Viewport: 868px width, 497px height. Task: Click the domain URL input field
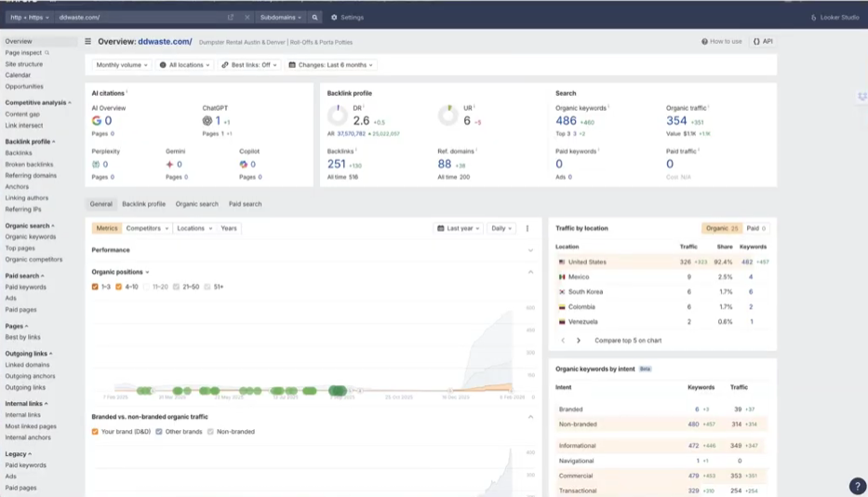140,17
